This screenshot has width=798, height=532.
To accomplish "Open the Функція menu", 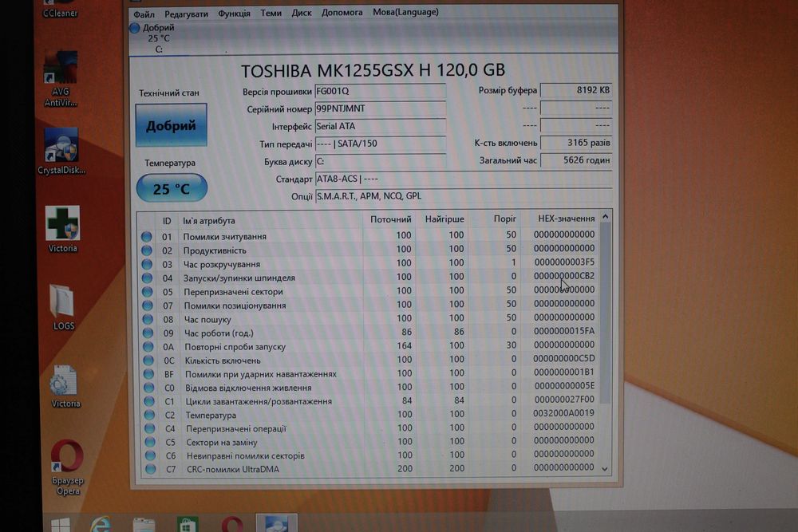I will coord(234,14).
